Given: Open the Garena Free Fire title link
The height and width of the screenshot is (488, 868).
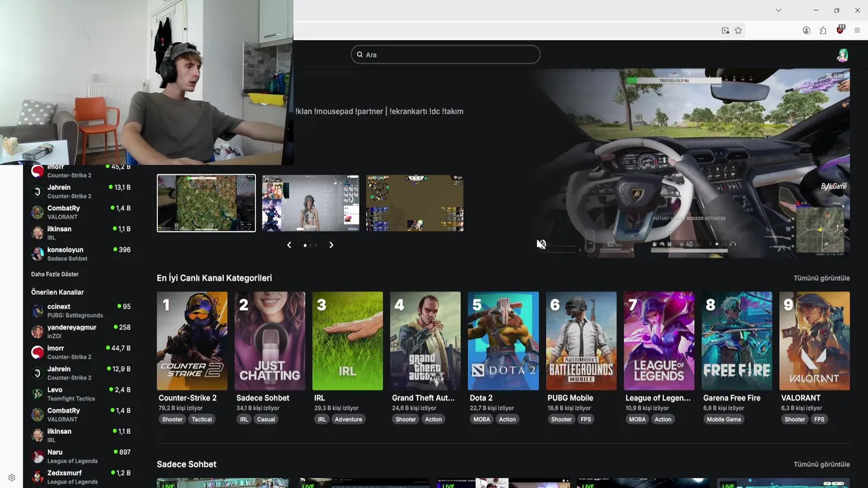Looking at the screenshot, I should click(x=732, y=398).
